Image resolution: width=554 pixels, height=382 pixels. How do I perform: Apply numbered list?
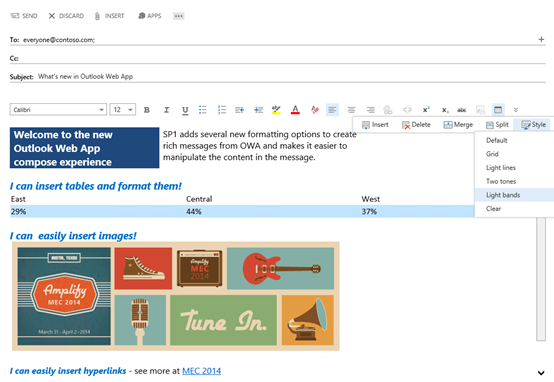tap(222, 110)
